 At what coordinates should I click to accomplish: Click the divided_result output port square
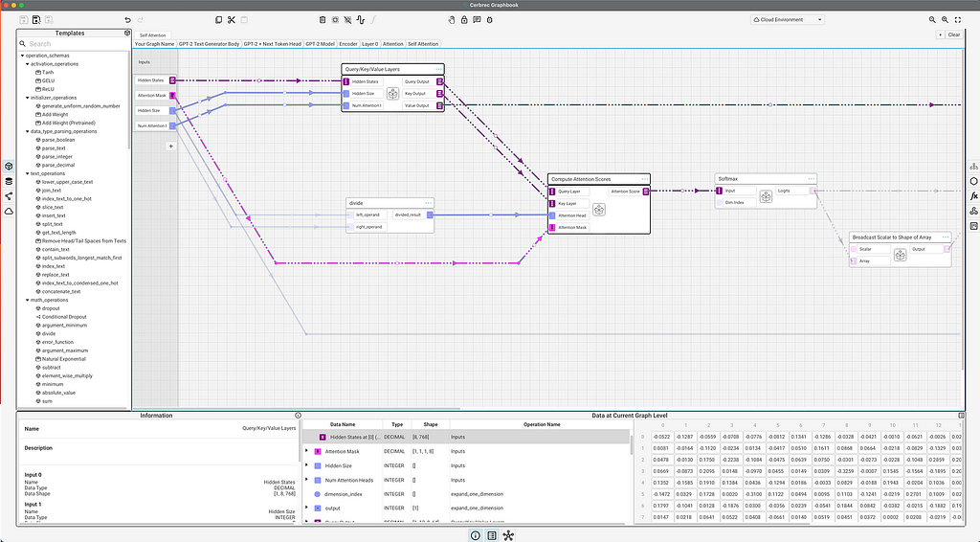(x=430, y=215)
